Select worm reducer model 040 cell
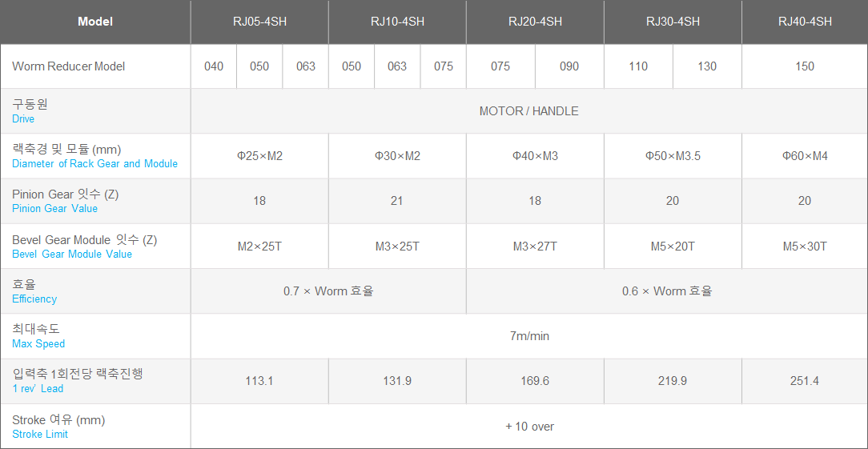The width and height of the screenshot is (868, 449). coord(214,66)
